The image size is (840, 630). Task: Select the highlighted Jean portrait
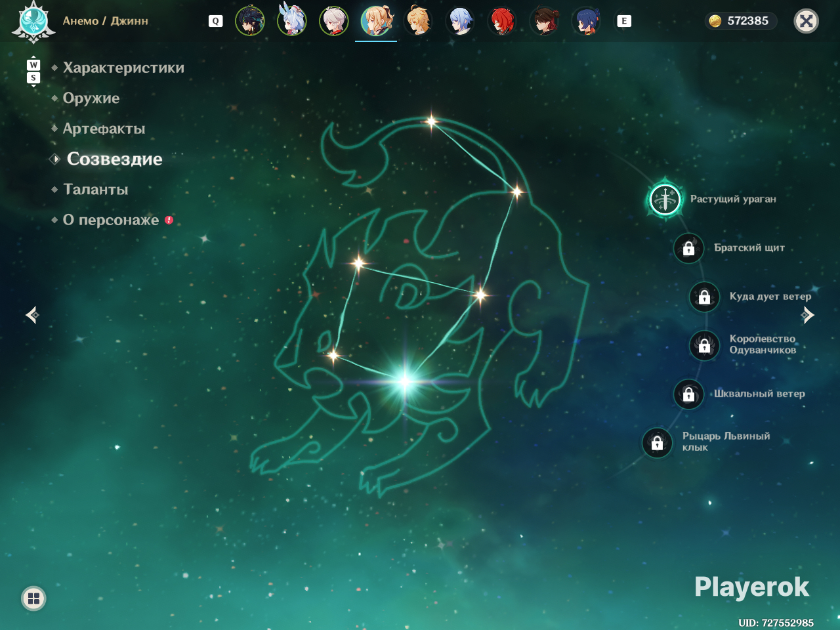376,21
